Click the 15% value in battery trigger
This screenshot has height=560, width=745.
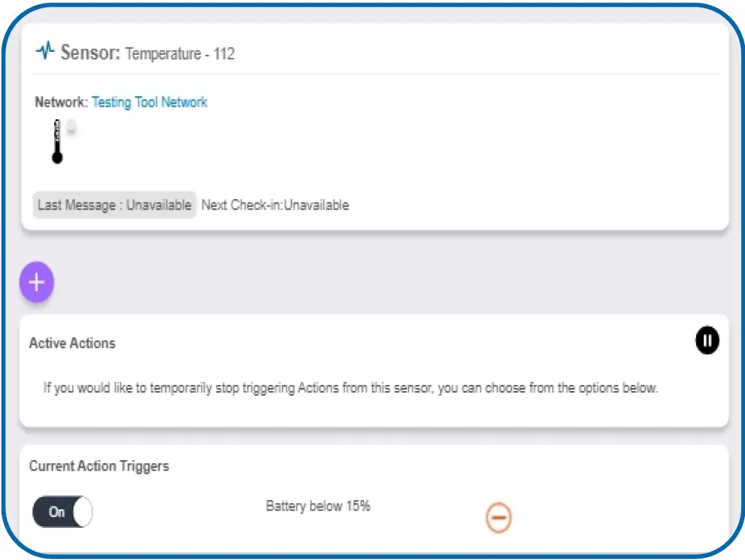(x=358, y=506)
